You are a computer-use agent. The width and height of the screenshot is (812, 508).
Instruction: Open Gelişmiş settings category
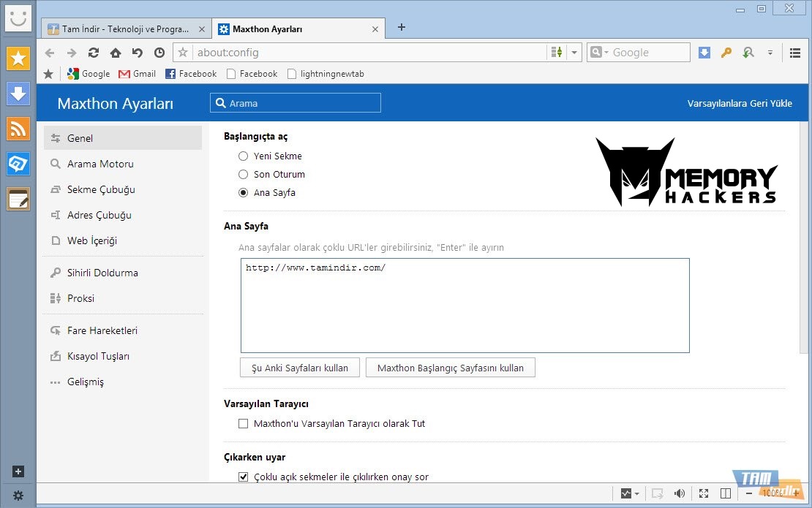point(123,382)
